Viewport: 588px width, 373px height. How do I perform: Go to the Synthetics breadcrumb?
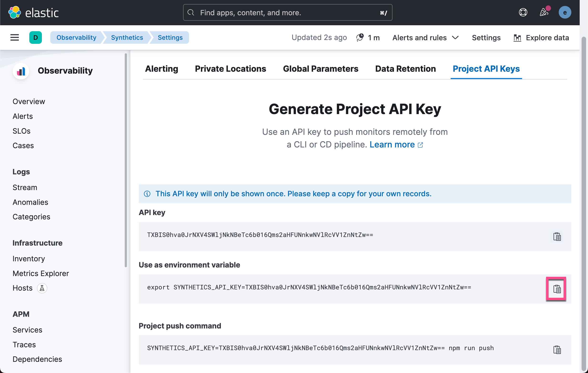127,38
